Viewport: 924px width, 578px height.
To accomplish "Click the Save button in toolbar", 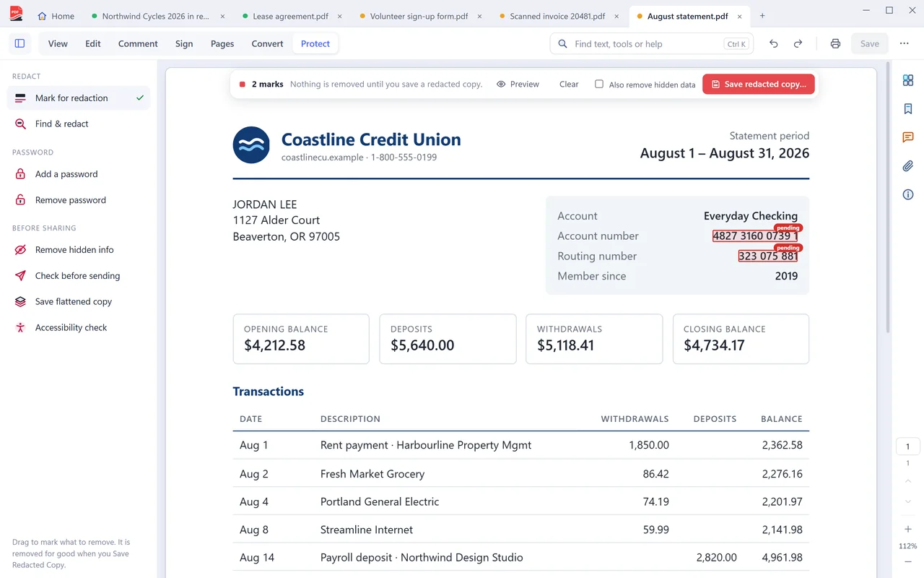I will pos(870,43).
